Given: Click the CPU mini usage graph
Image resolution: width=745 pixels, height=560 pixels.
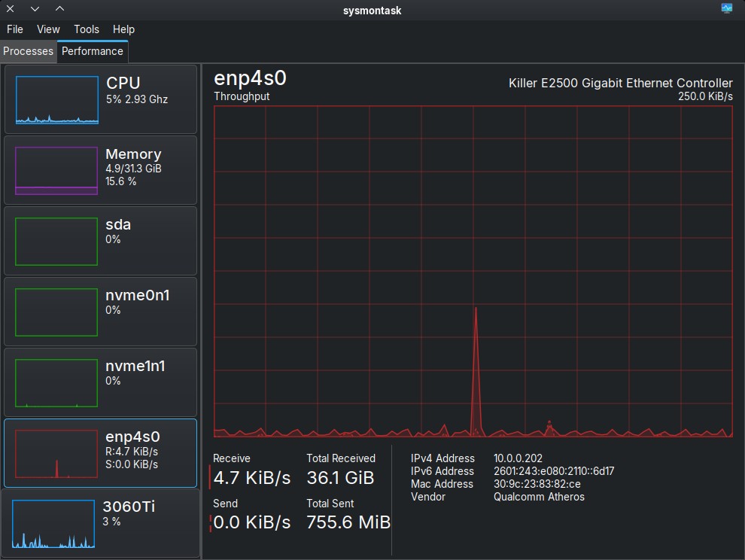Looking at the screenshot, I should [x=57, y=99].
